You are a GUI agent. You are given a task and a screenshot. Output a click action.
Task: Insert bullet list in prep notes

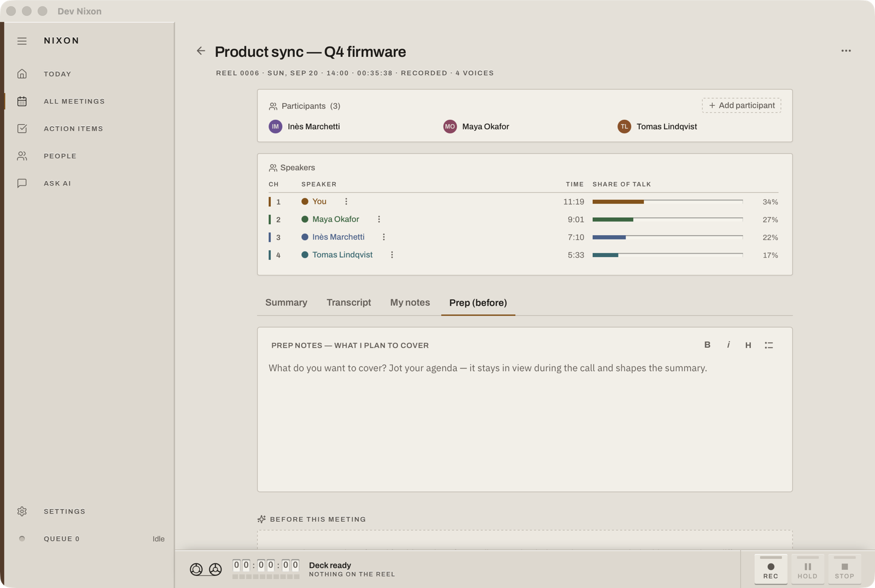pyautogui.click(x=769, y=345)
